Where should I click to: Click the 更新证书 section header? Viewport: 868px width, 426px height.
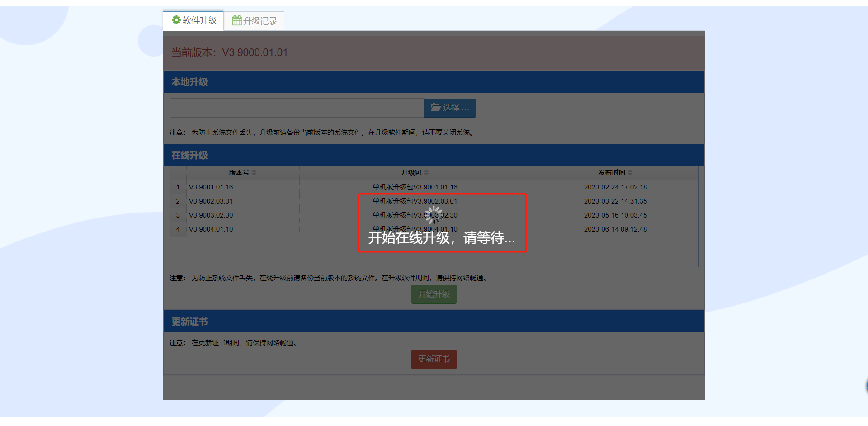pos(434,322)
